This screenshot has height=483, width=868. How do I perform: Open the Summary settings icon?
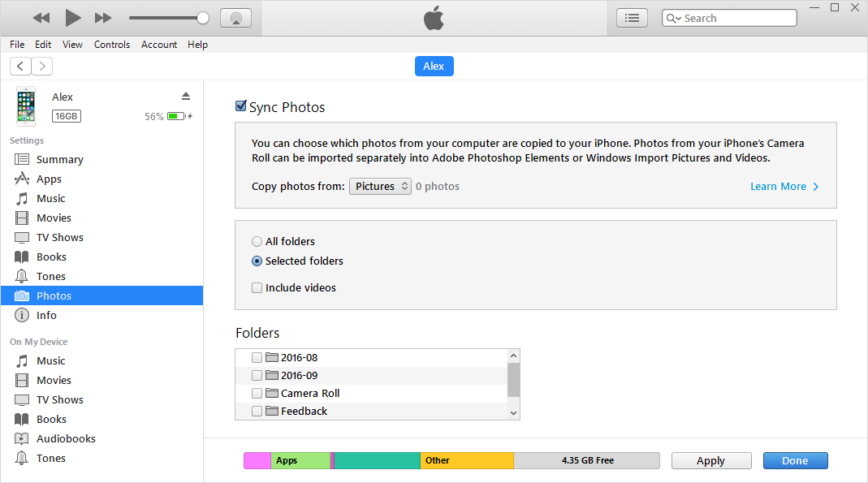(23, 159)
